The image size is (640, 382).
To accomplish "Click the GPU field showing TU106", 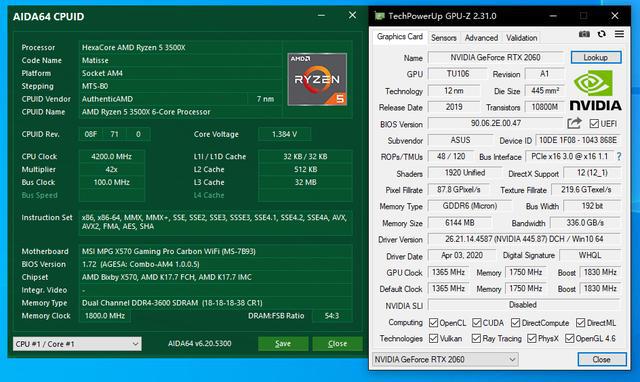I will coord(458,74).
